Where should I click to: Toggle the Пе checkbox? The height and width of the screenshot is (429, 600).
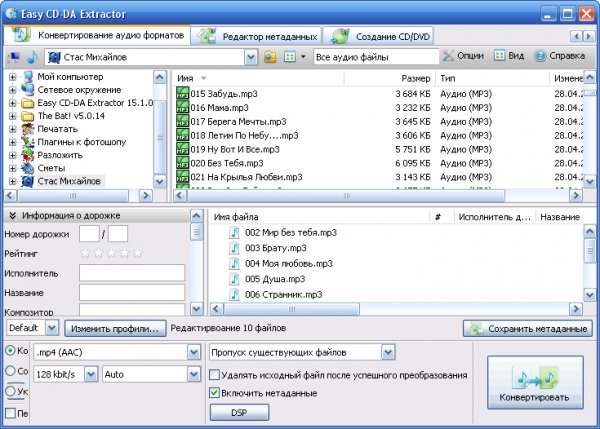(10, 413)
